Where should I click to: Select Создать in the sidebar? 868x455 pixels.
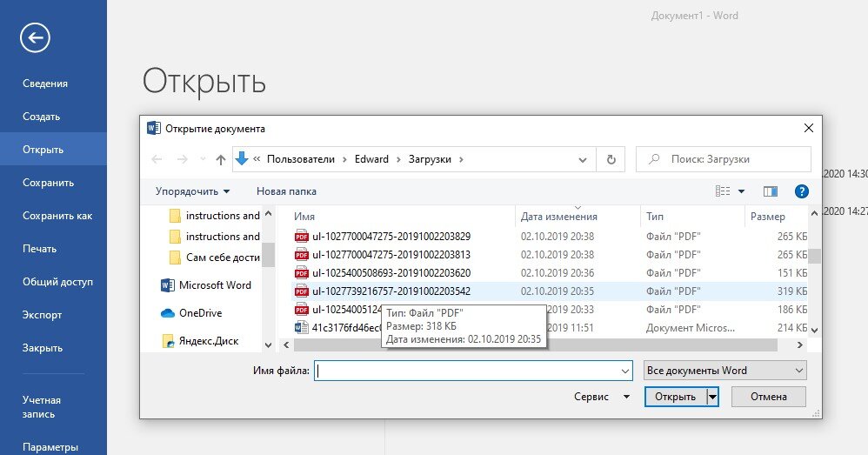41,117
